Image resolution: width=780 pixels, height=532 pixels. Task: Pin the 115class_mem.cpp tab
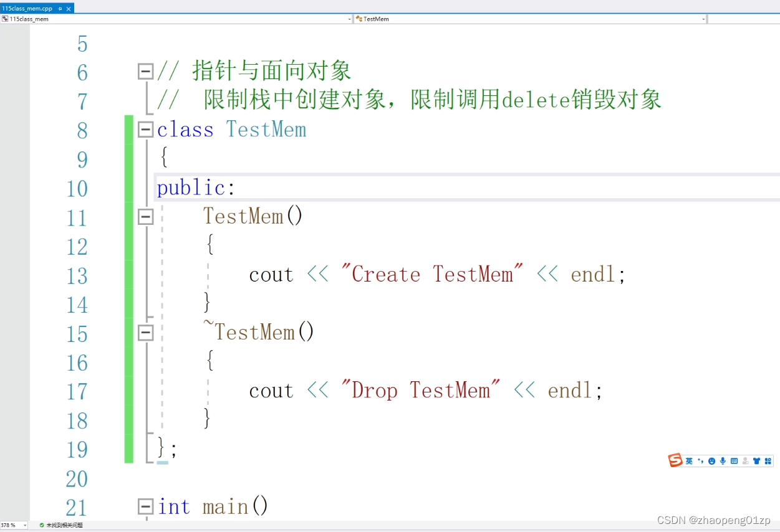click(x=60, y=9)
